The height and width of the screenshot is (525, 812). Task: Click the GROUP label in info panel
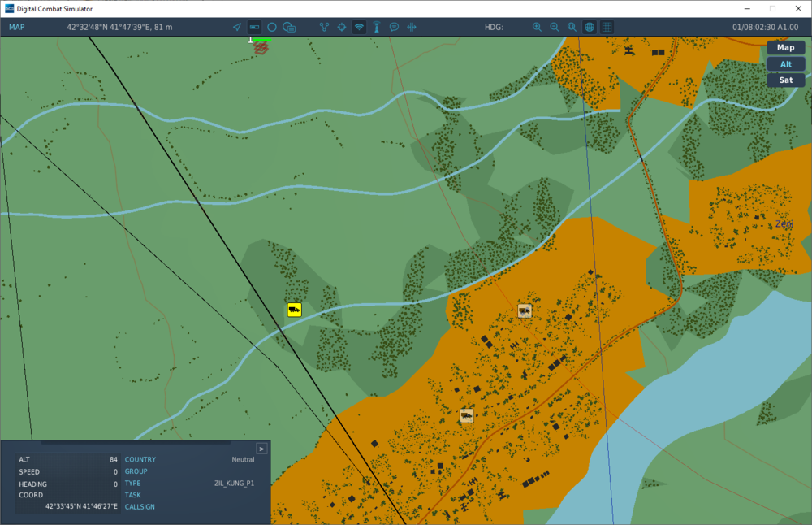coord(136,471)
